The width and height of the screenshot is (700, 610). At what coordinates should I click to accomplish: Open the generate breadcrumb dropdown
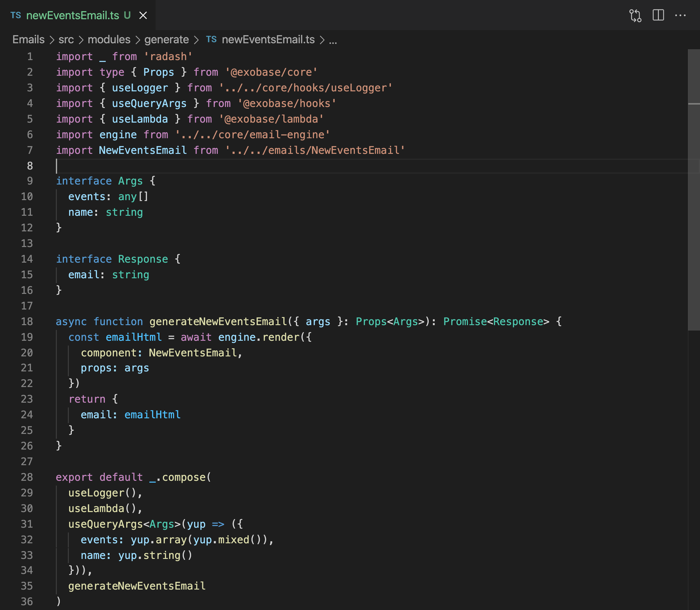pyautogui.click(x=166, y=39)
